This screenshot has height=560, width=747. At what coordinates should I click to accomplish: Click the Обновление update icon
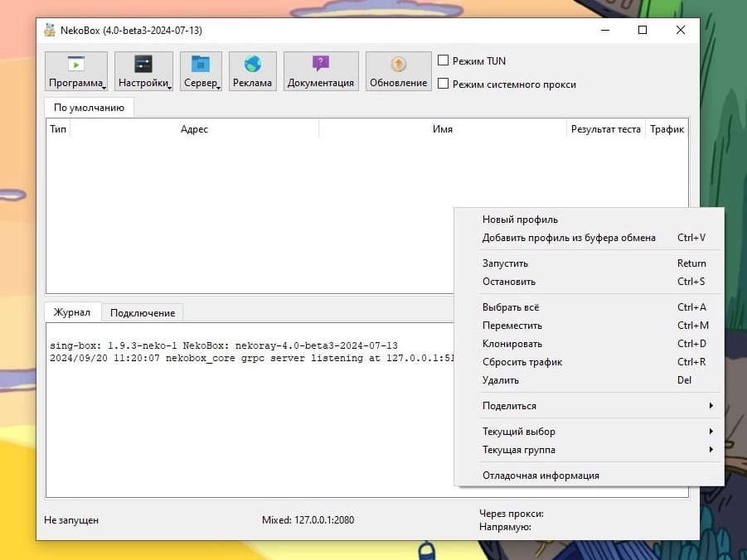point(398,65)
